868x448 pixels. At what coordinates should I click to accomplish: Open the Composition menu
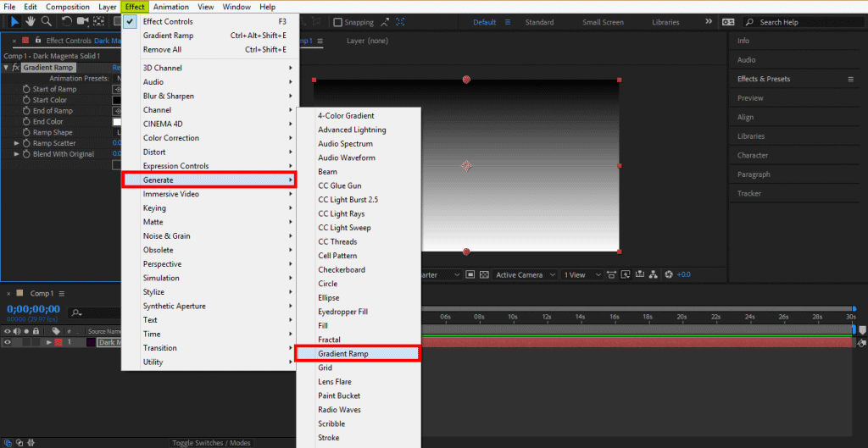pos(68,7)
